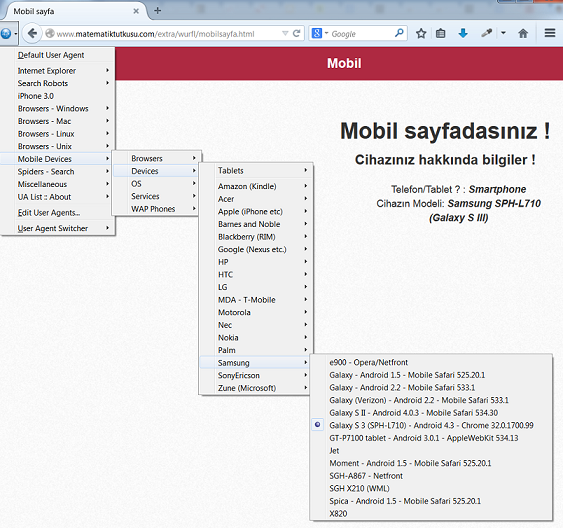The height and width of the screenshot is (528, 563).
Task: Select the Jet user agent
Action: 431,450
